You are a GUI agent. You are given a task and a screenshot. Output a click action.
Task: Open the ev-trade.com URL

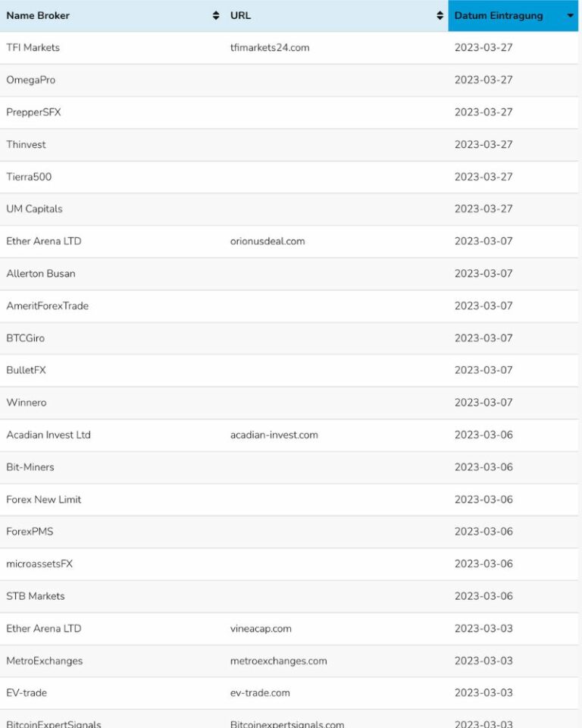click(260, 693)
